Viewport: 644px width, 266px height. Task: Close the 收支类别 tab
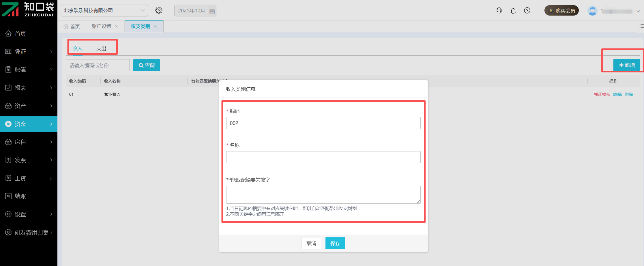[x=155, y=26]
